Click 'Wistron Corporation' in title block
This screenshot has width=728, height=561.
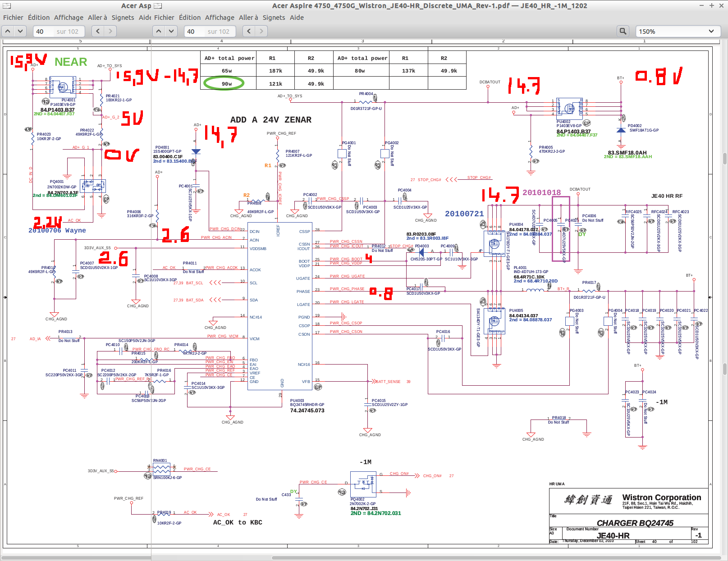662,497
